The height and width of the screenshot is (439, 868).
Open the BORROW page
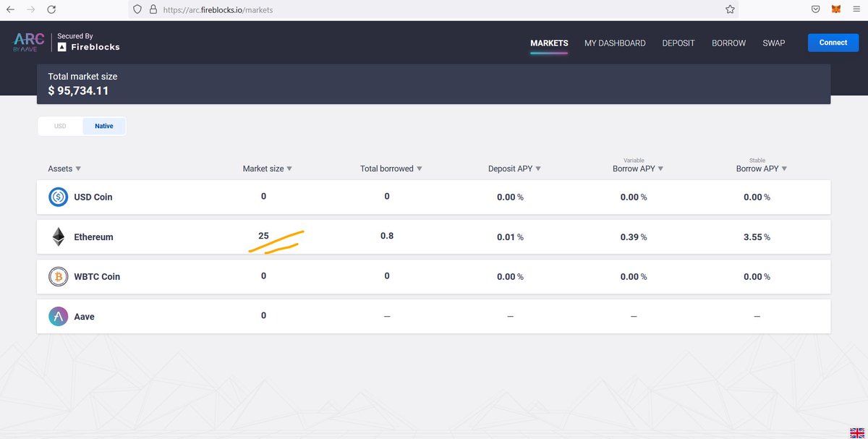[728, 43]
